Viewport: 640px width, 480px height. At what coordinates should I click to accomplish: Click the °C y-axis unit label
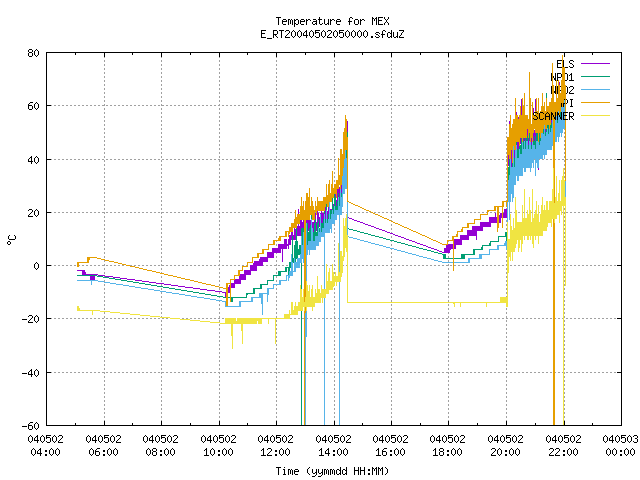point(11,240)
